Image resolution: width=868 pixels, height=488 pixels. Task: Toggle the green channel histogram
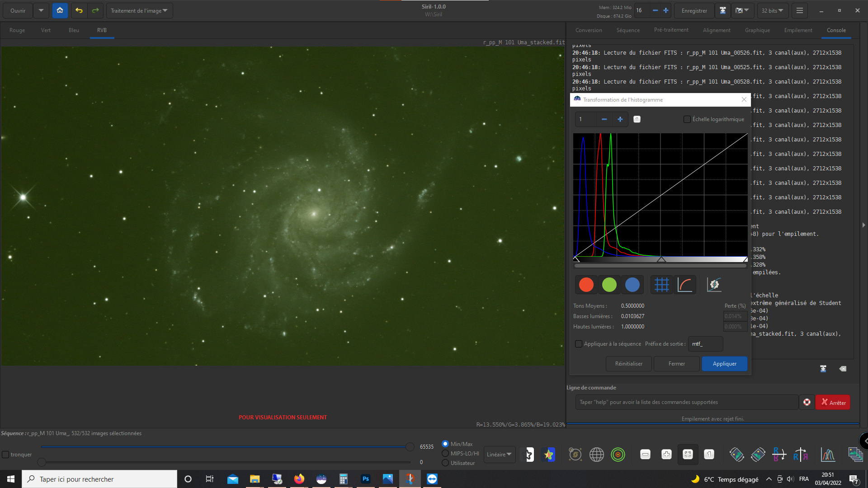click(x=609, y=285)
